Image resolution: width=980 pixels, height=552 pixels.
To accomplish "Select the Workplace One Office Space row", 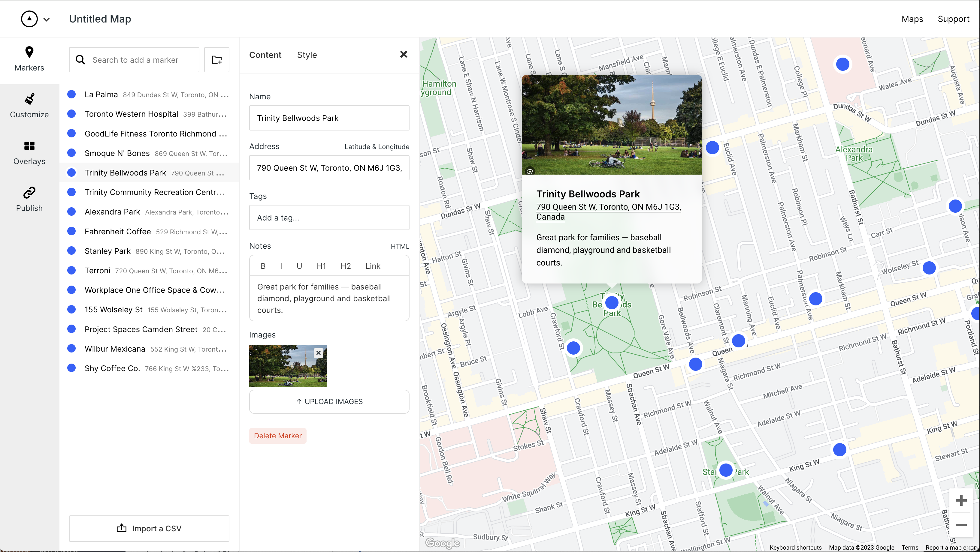I will coord(149,290).
